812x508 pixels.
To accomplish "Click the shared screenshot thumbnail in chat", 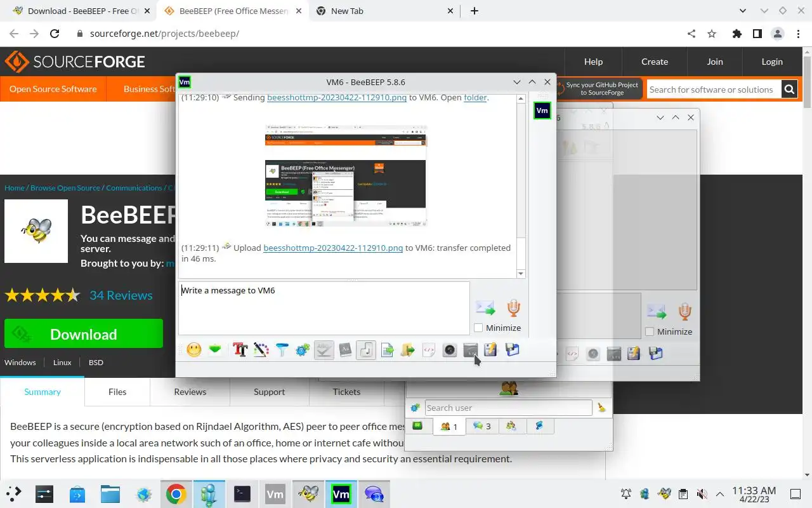I will click(346, 176).
